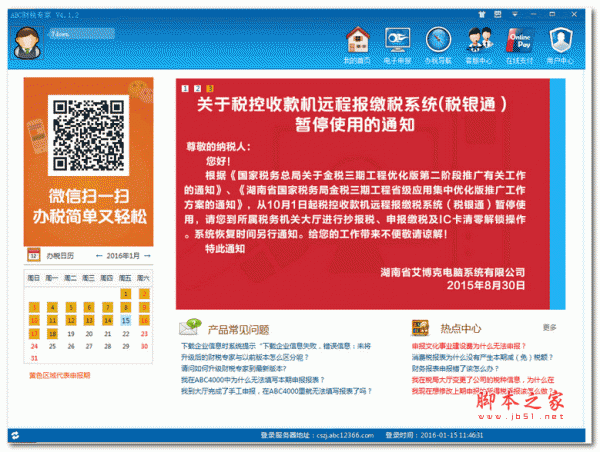The width and height of the screenshot is (600, 452).
Task: Click the login server address in status bar
Action: coord(317,435)
